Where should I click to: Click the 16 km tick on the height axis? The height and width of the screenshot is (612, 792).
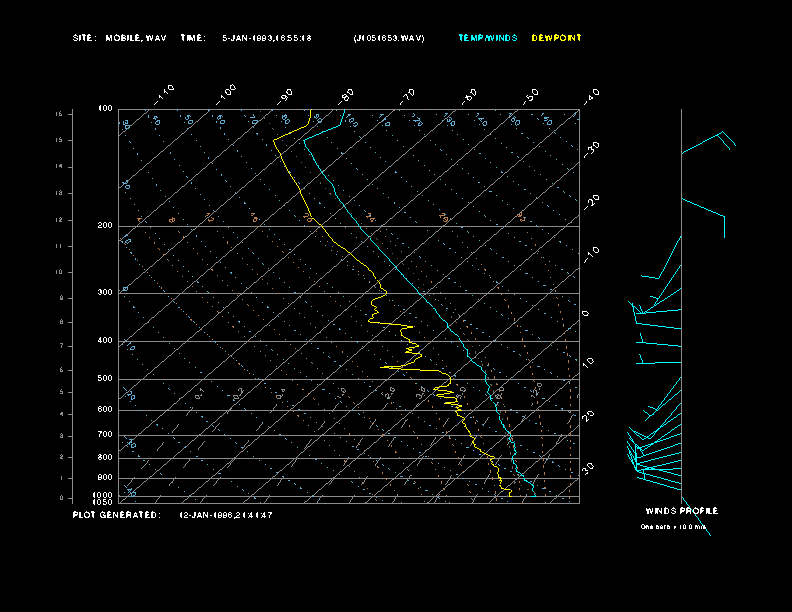pos(59,114)
